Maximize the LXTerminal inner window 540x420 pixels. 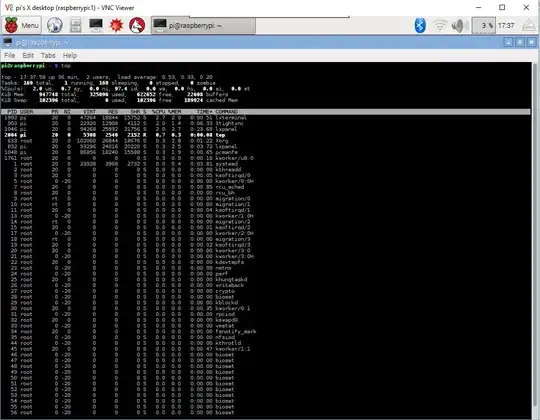[520, 42]
